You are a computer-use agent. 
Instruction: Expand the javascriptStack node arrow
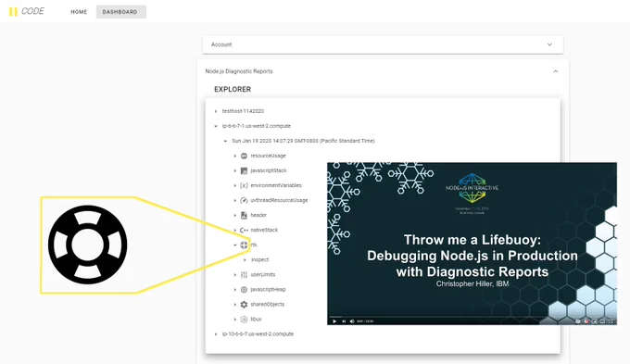pos(235,170)
